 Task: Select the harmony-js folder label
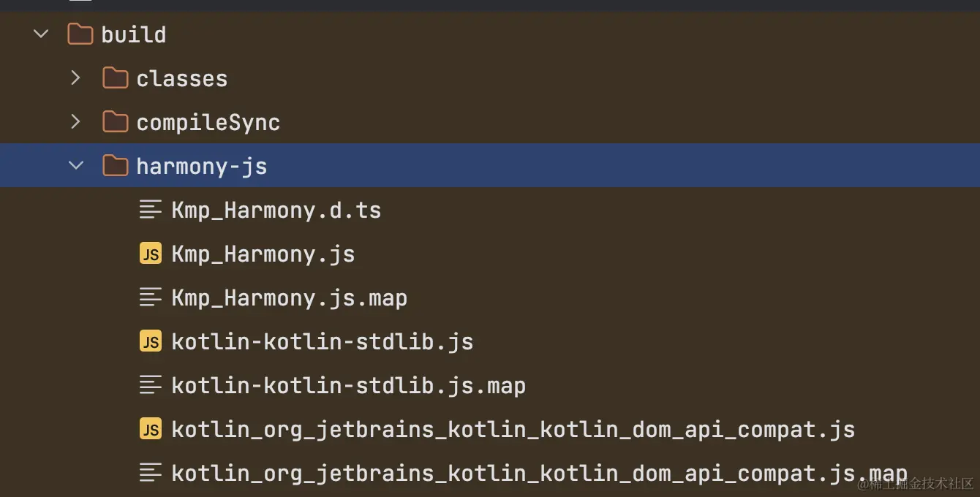202,166
